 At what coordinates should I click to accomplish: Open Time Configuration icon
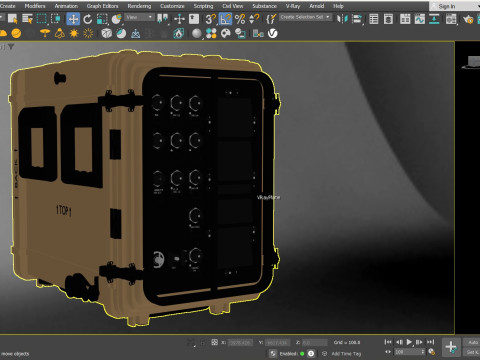coord(431,352)
